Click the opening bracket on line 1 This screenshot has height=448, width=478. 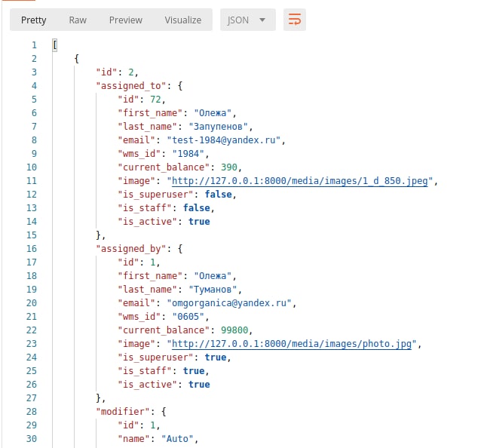click(x=55, y=45)
